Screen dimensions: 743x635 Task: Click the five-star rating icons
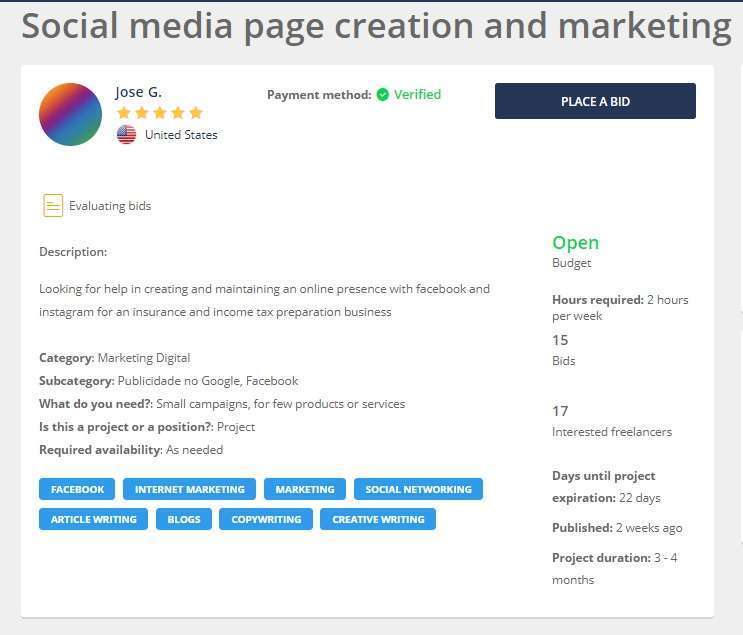pyautogui.click(x=160, y=113)
